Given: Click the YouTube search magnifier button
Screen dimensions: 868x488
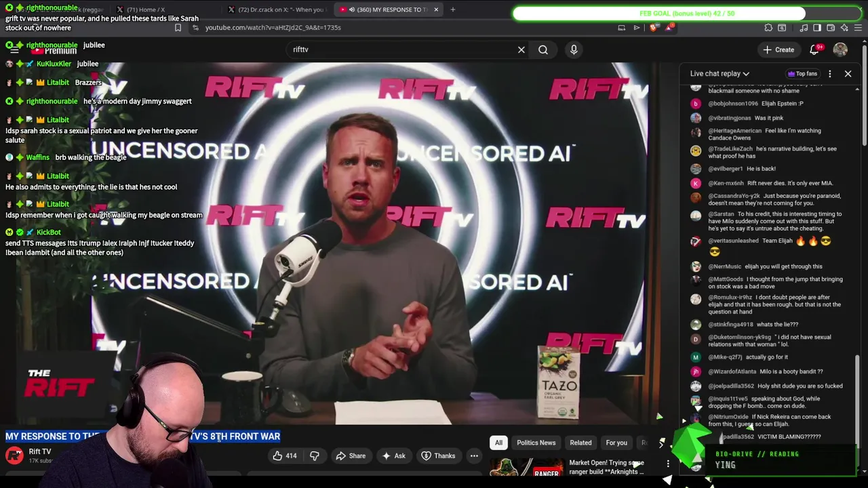Looking at the screenshot, I should point(543,49).
